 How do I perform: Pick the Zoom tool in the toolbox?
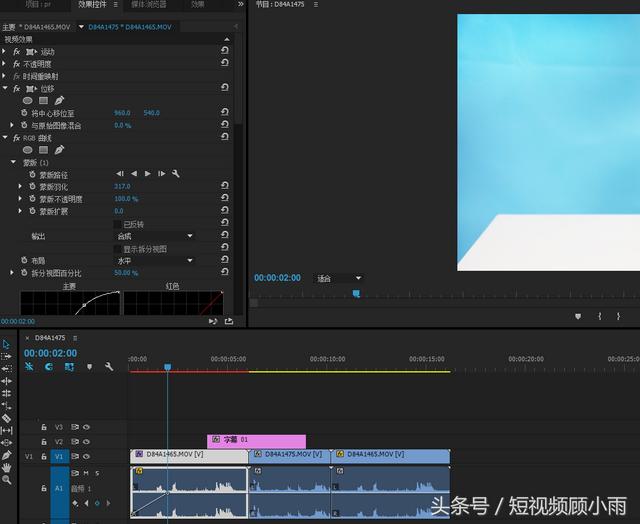point(7,480)
